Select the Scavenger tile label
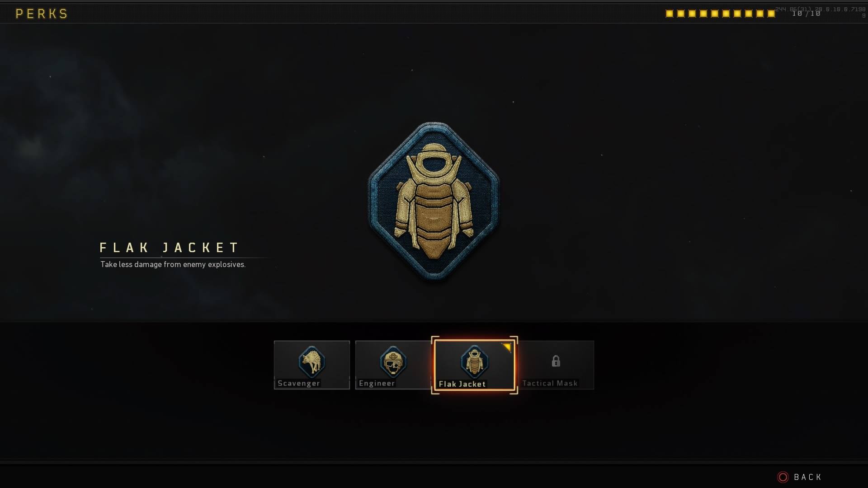 (299, 383)
